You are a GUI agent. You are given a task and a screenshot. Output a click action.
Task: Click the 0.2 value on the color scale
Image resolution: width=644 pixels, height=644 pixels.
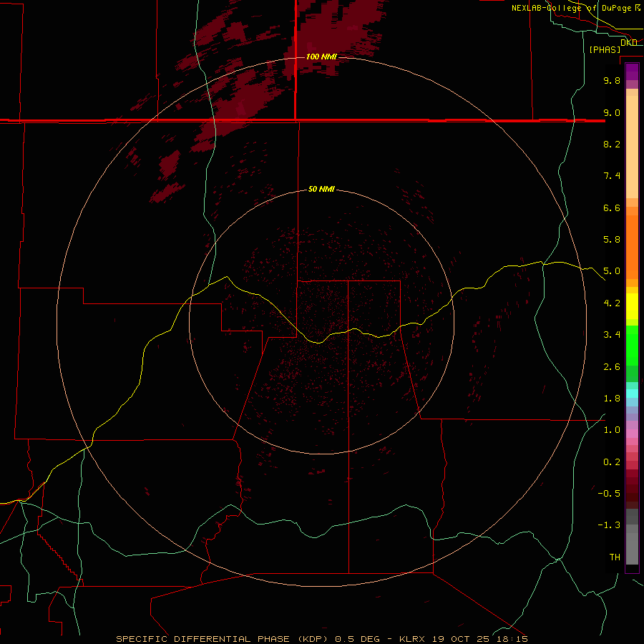pyautogui.click(x=612, y=462)
